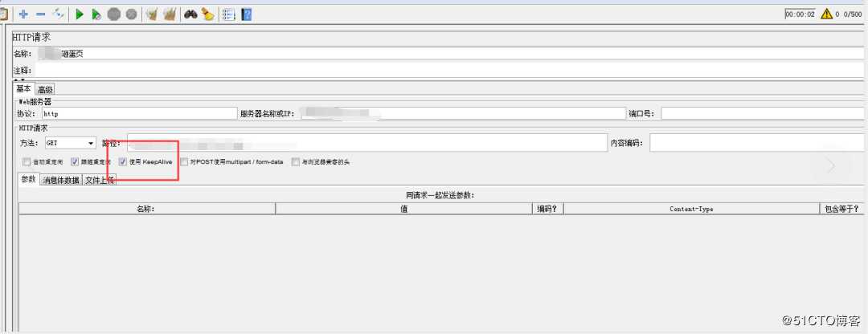The image size is (868, 334).
Task: Open Search with the binoculars icon
Action: pyautogui.click(x=191, y=14)
